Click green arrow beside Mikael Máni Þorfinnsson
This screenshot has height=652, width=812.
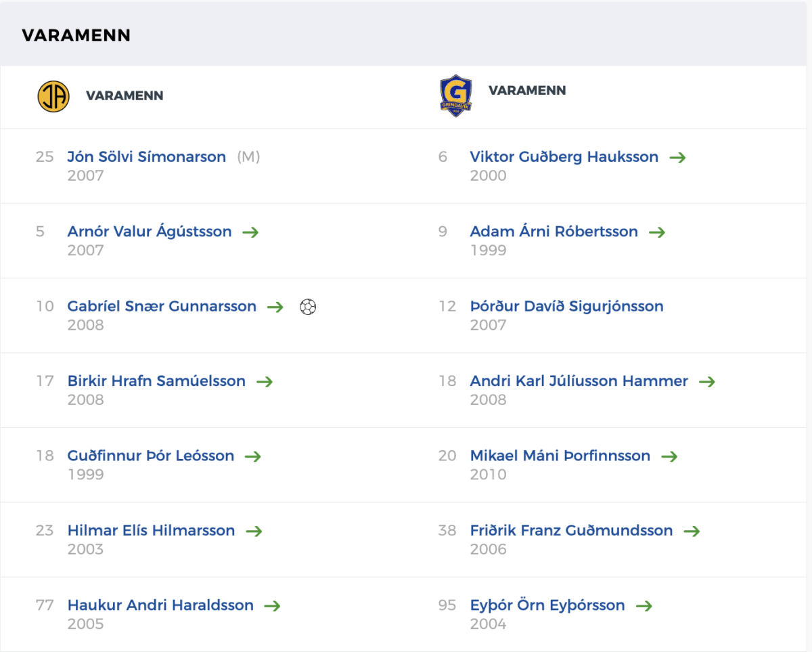click(x=669, y=457)
